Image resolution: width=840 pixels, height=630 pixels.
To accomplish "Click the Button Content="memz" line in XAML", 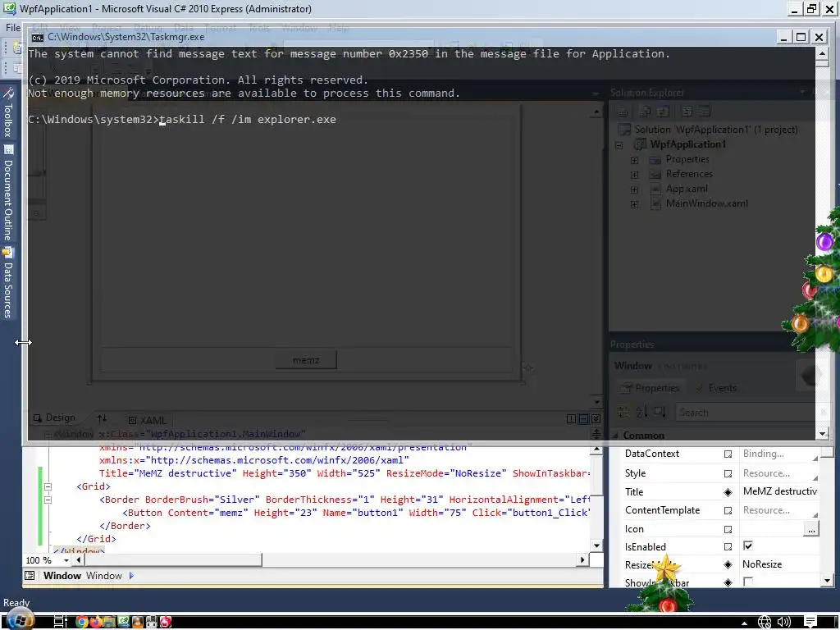I will pos(356,513).
